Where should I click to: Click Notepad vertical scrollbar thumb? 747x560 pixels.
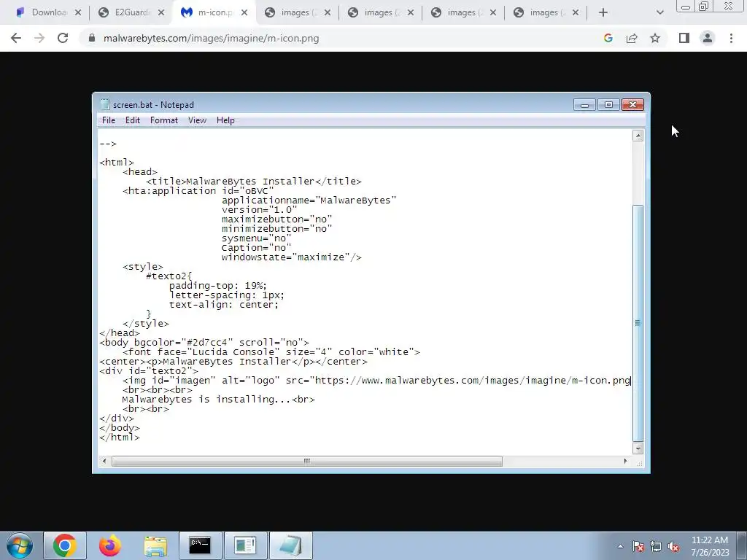[638, 323]
